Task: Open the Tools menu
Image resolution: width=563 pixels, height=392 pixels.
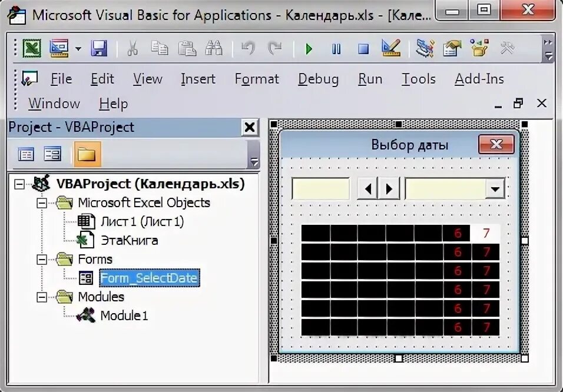Action: [419, 79]
